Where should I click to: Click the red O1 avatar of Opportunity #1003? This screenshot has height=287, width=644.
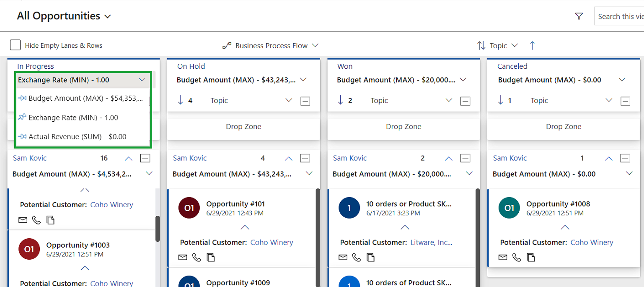(x=29, y=249)
